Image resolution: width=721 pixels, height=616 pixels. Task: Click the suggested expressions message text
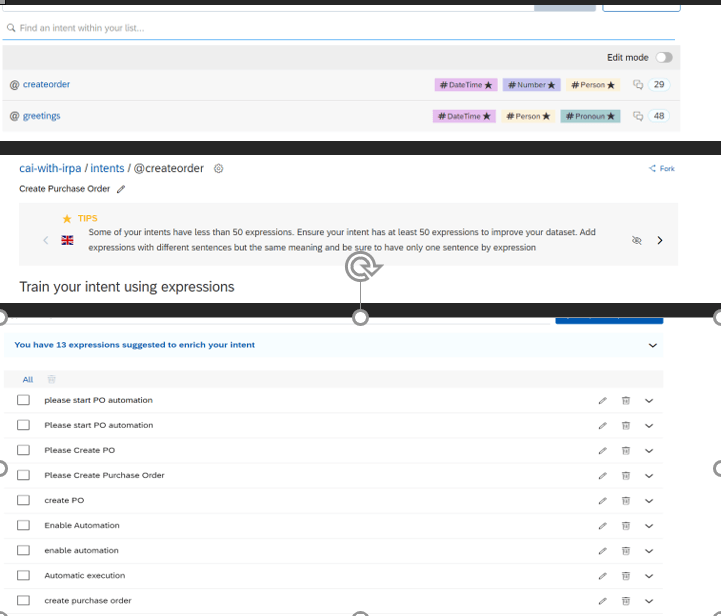click(x=134, y=345)
